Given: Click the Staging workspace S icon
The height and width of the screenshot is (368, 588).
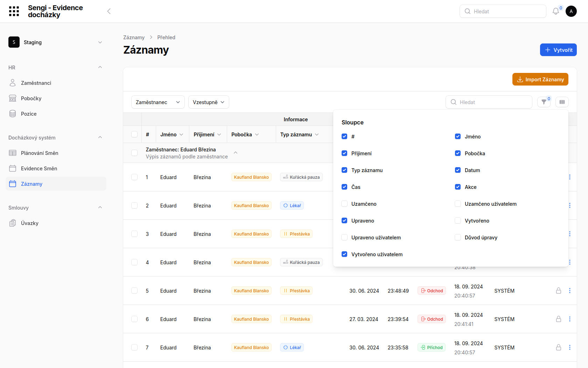Looking at the screenshot, I should pyautogui.click(x=14, y=42).
